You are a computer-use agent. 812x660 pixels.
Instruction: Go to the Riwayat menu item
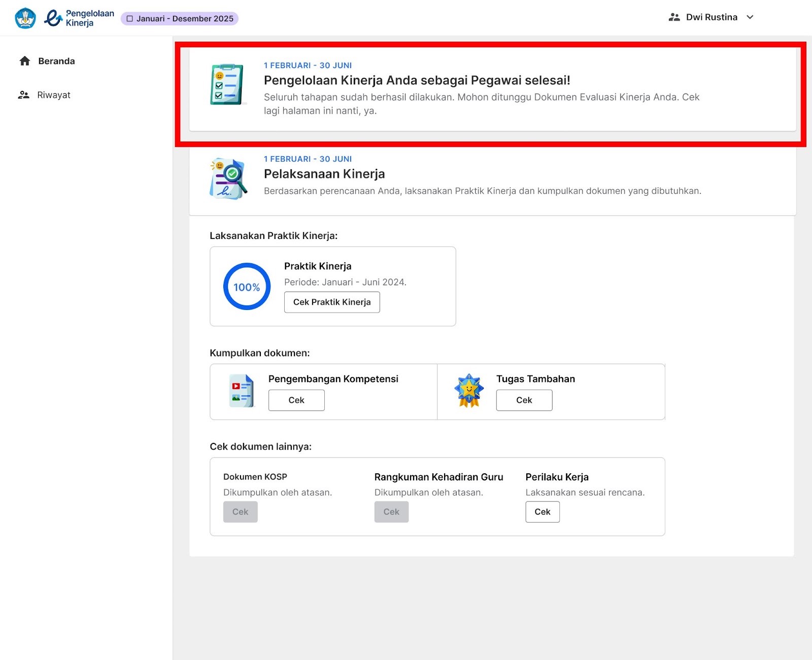pos(54,95)
